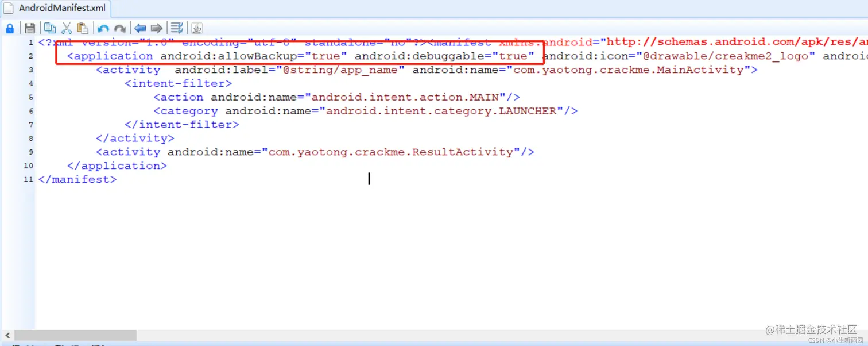Click the clipboard Paste icon
The image size is (868, 346).
[83, 28]
